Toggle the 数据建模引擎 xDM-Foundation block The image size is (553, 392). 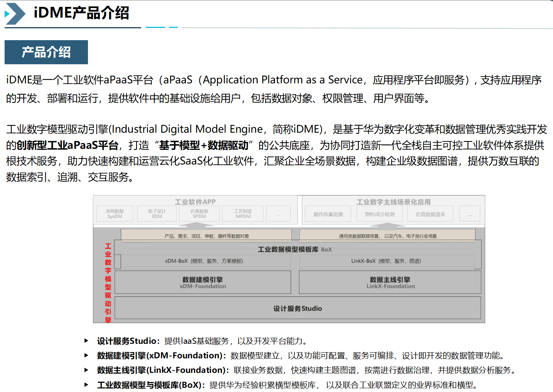[x=203, y=282]
